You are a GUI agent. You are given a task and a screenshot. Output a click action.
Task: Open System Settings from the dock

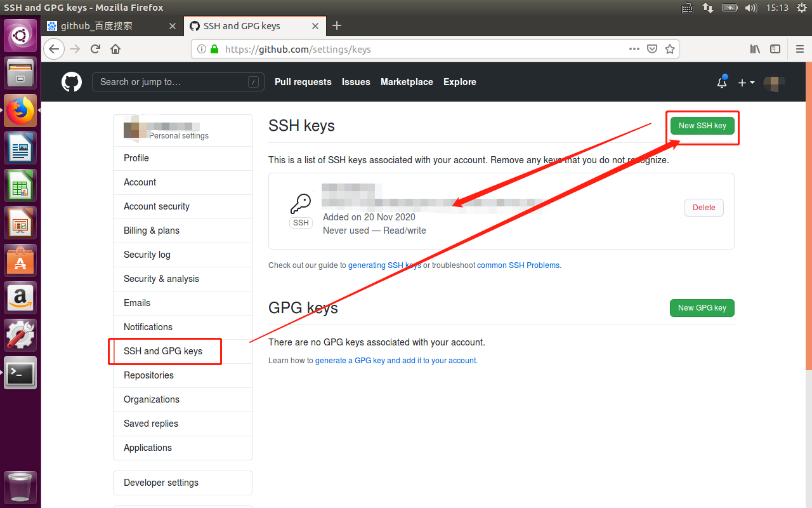click(20, 335)
